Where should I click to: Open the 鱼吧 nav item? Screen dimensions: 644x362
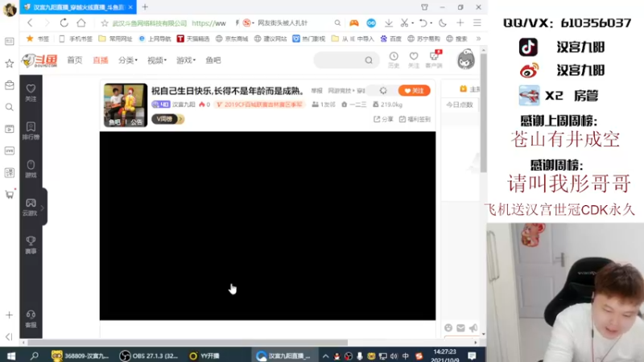click(x=213, y=60)
